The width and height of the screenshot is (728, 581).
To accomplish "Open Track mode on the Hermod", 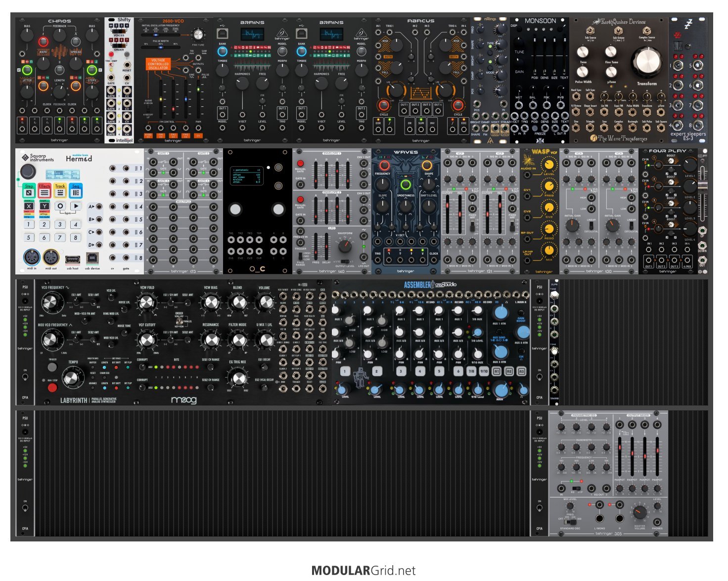I will click(60, 191).
